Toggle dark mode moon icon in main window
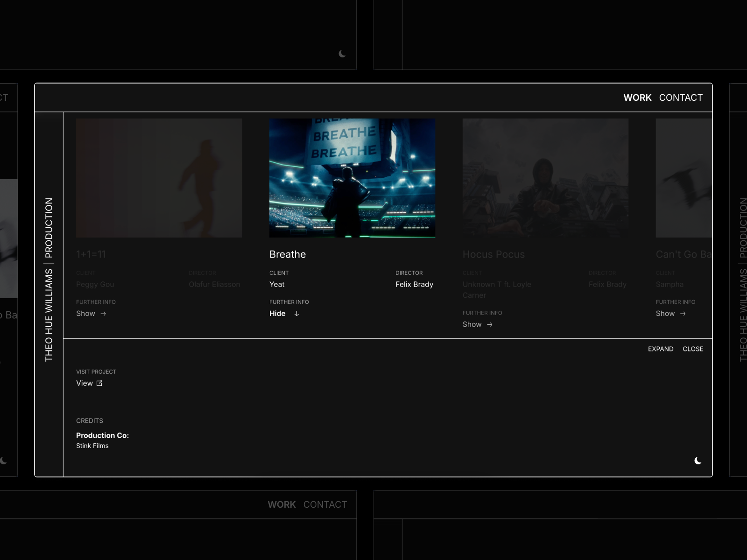Image resolution: width=747 pixels, height=560 pixels. click(698, 461)
